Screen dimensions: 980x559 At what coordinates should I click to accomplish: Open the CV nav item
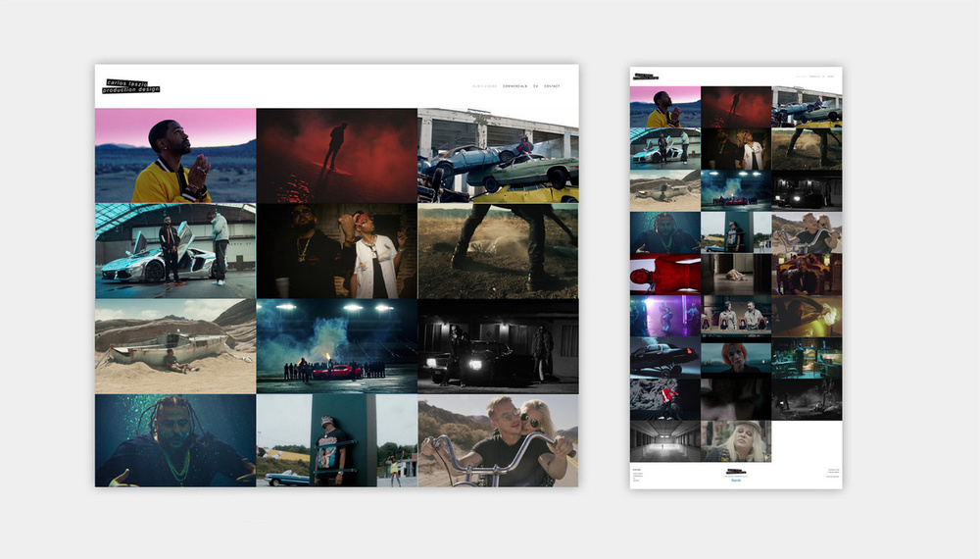(536, 86)
